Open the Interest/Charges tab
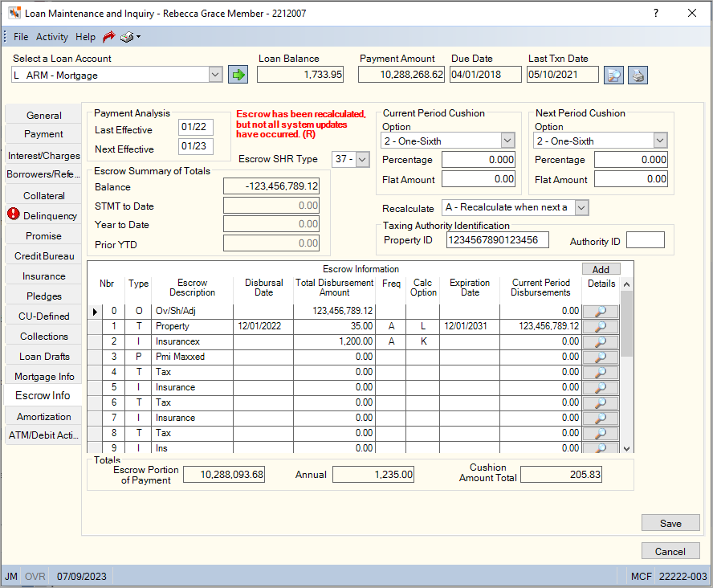The height and width of the screenshot is (588, 713). click(43, 156)
